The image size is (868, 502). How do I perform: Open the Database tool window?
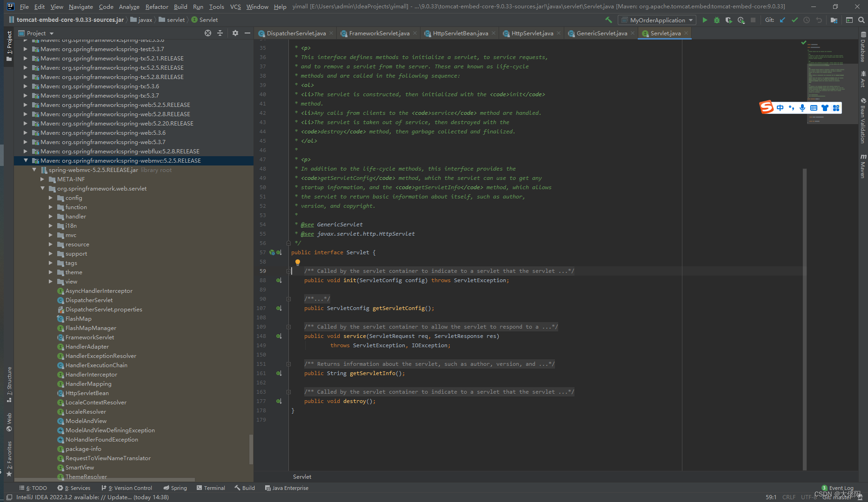pyautogui.click(x=863, y=47)
